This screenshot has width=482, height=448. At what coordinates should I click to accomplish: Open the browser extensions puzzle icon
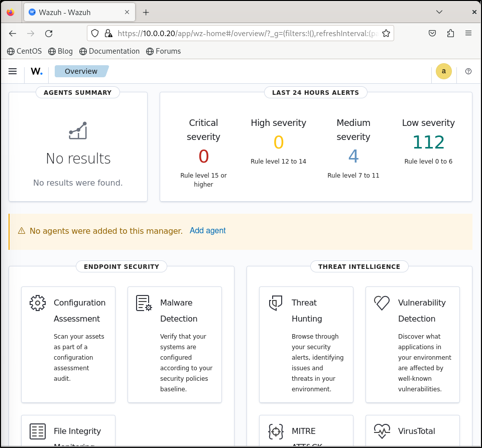click(450, 33)
